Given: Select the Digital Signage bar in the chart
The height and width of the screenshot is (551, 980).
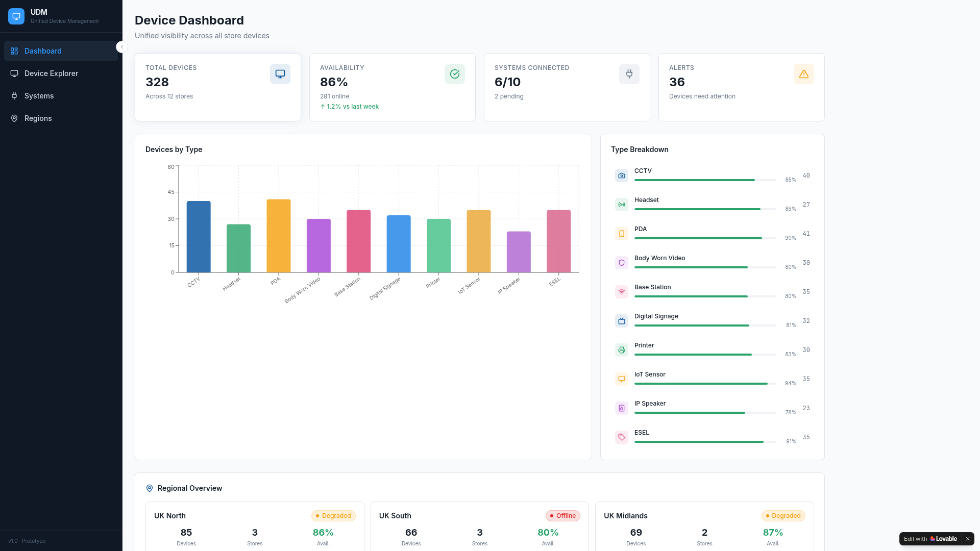Looking at the screenshot, I should [399, 244].
